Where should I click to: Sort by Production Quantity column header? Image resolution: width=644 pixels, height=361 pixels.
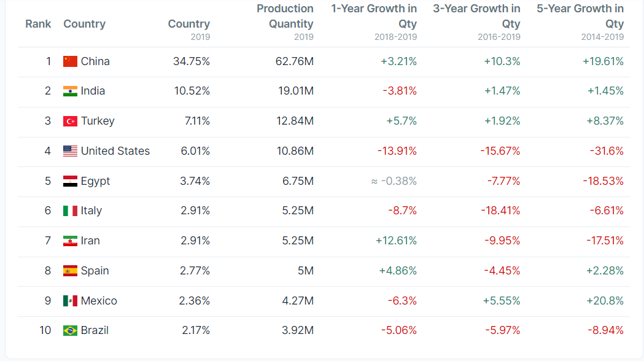coord(285,17)
